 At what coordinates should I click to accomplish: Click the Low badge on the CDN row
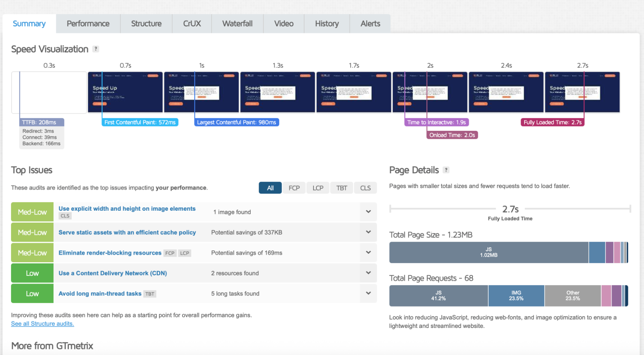[x=32, y=273]
